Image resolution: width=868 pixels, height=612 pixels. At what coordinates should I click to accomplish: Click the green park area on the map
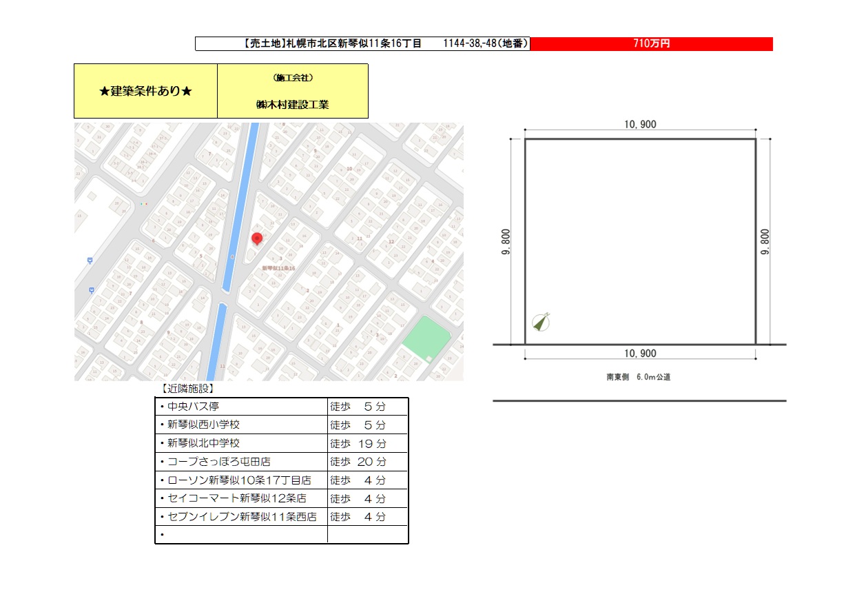426,338
